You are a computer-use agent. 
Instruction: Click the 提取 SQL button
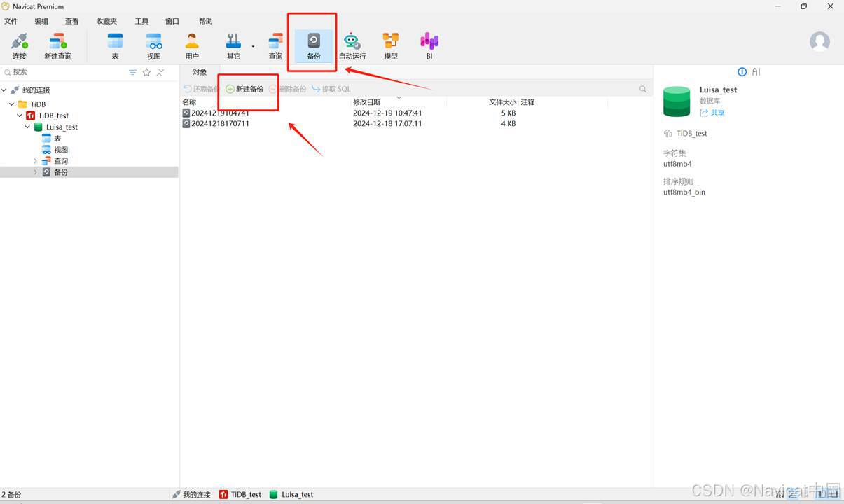(x=331, y=89)
